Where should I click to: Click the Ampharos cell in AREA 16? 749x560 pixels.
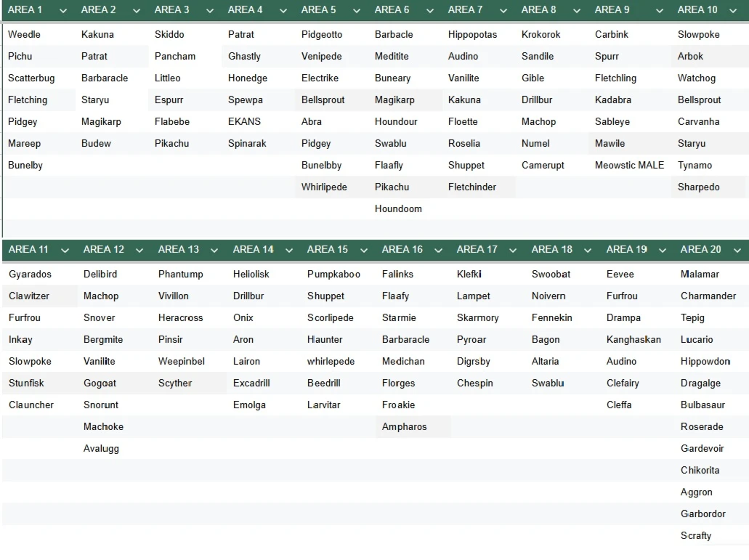click(x=404, y=427)
